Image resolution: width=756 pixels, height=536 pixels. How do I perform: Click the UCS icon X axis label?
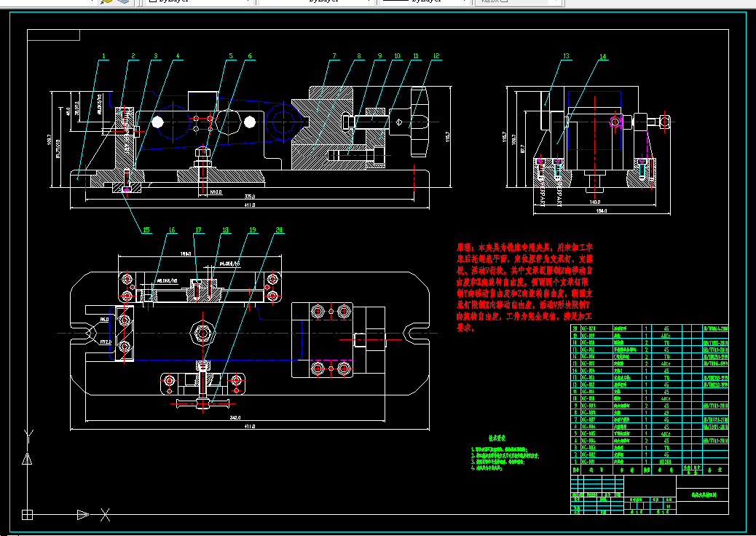click(x=105, y=515)
